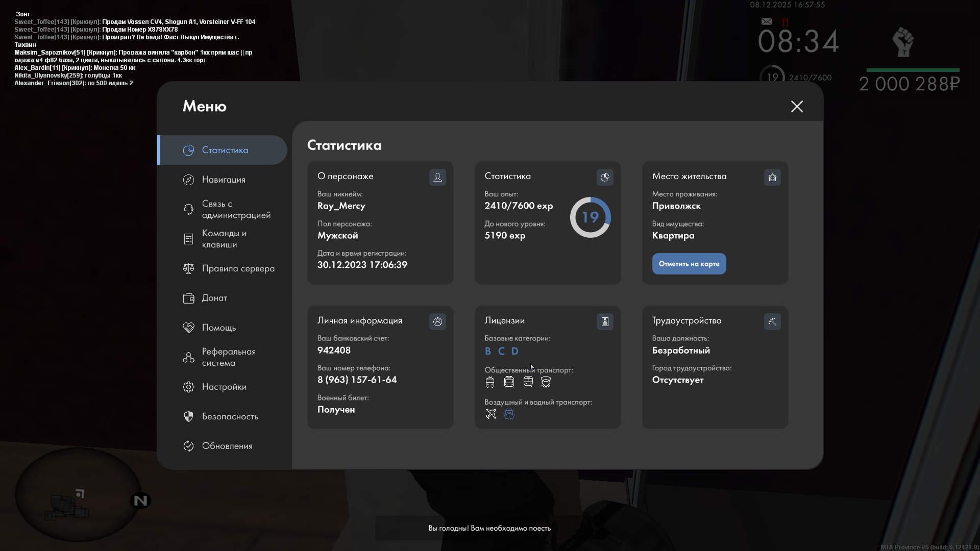Click the blue boat license icon
980x551 pixels.
(509, 414)
